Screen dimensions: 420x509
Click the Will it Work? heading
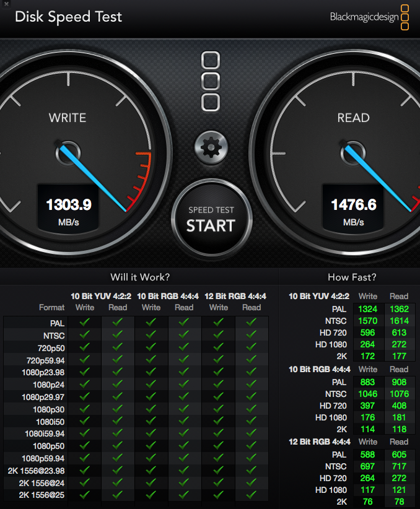pyautogui.click(x=140, y=277)
